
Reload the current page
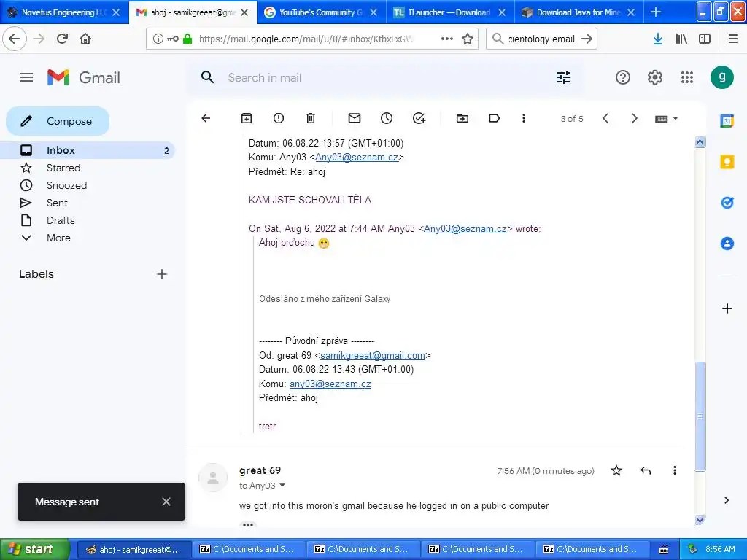pos(62,39)
